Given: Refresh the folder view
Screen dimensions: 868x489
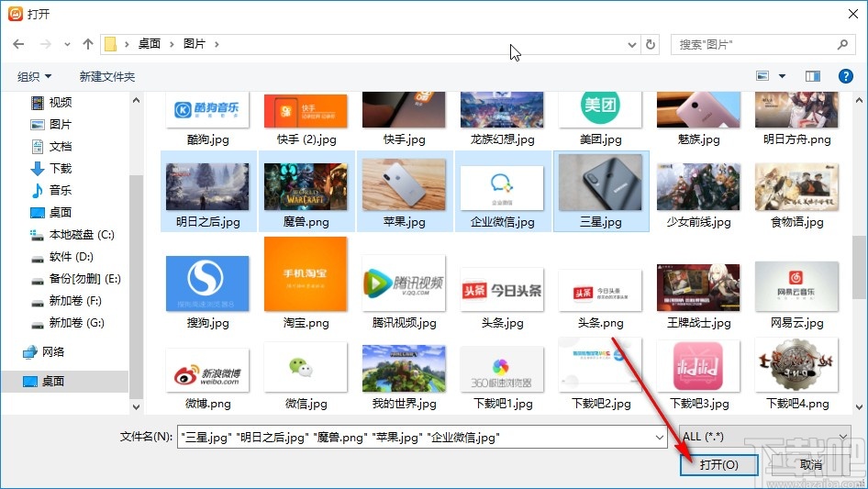Looking at the screenshot, I should 651,44.
